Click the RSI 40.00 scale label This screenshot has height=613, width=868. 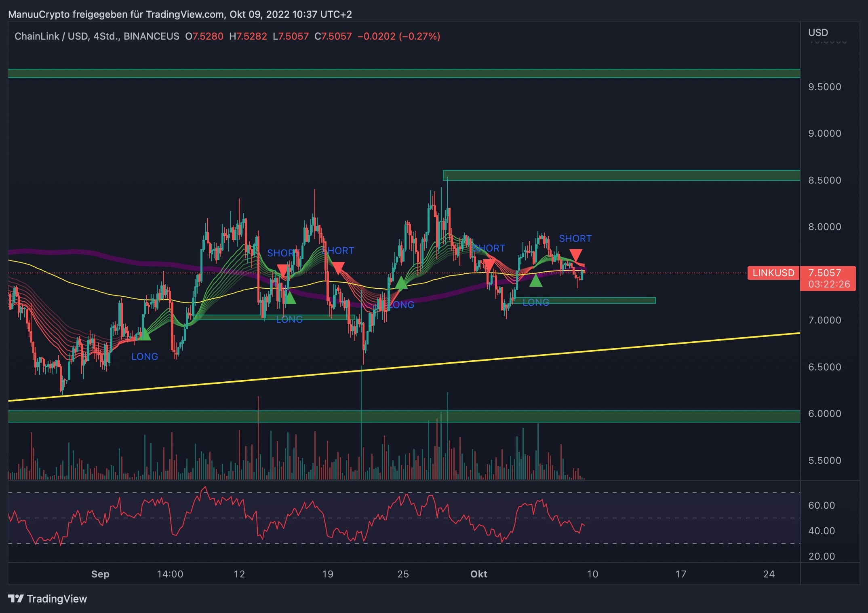[822, 531]
